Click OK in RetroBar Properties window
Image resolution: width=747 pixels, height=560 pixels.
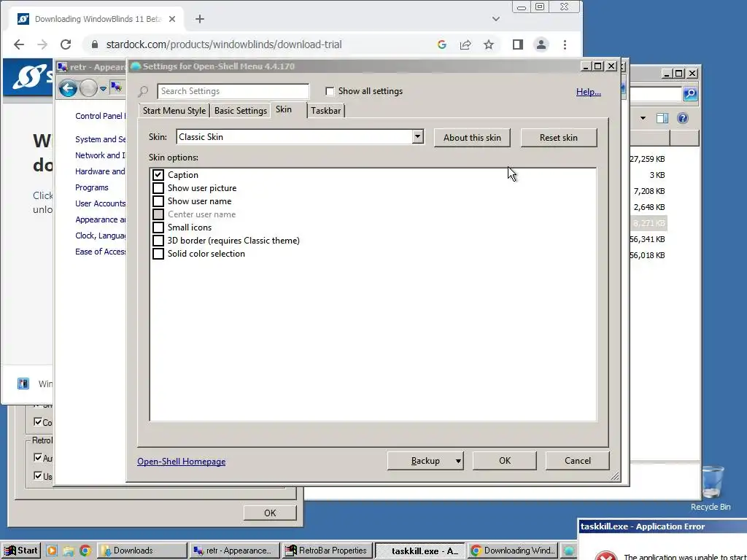pos(270,513)
